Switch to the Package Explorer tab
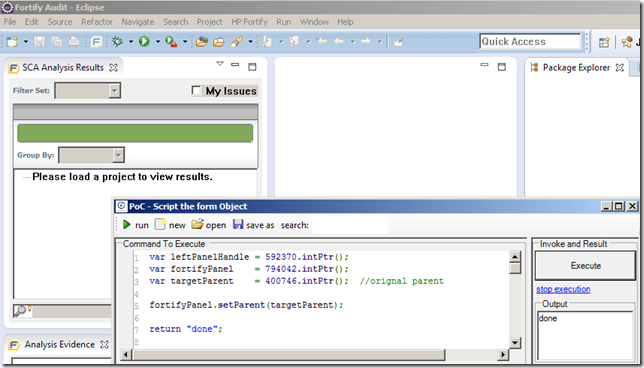This screenshot has width=644, height=368. [x=576, y=67]
